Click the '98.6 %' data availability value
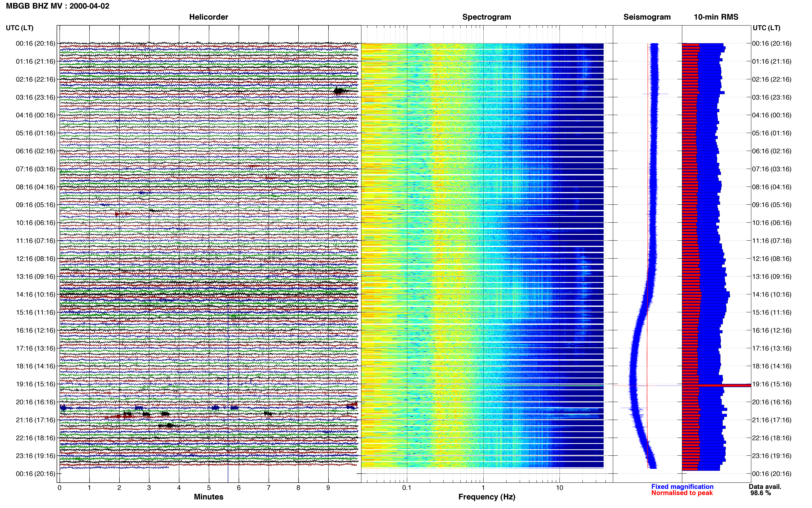This screenshot has width=812, height=508. [761, 493]
